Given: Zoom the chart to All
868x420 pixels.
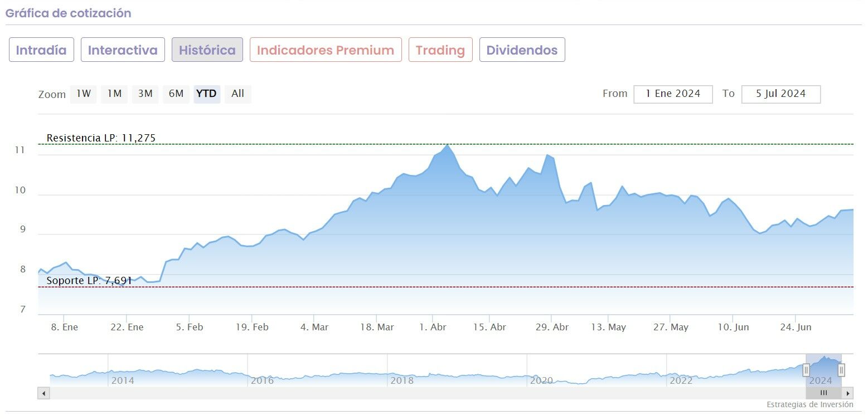Looking at the screenshot, I should coord(238,94).
